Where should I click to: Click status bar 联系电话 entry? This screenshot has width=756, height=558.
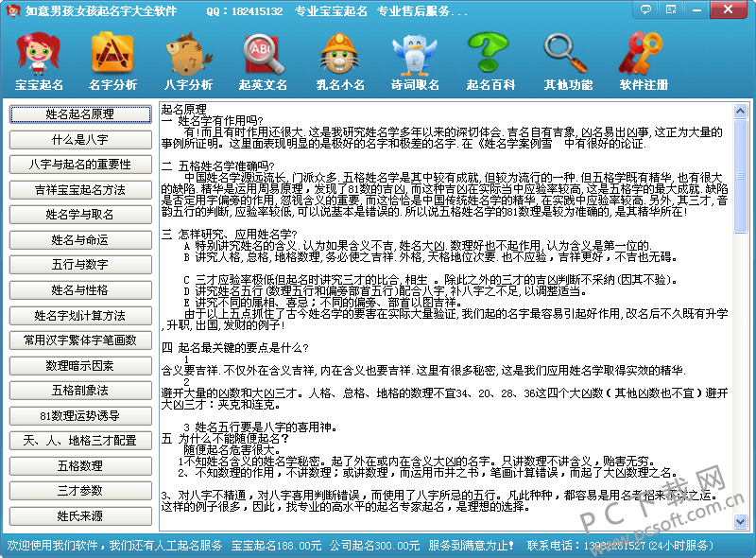click(620, 546)
